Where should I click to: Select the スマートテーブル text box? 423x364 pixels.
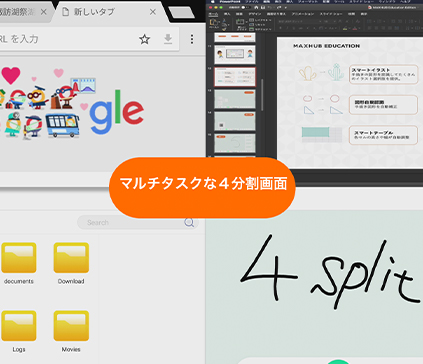tap(383, 135)
